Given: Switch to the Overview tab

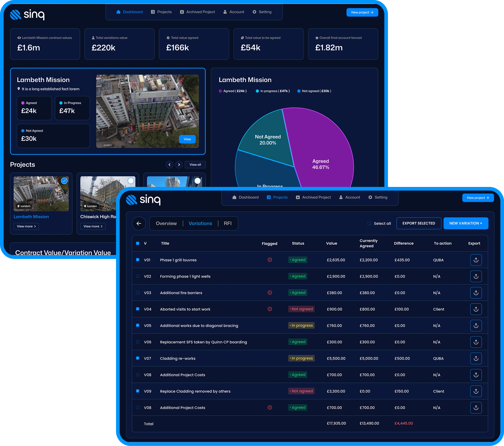Looking at the screenshot, I should 166,223.
